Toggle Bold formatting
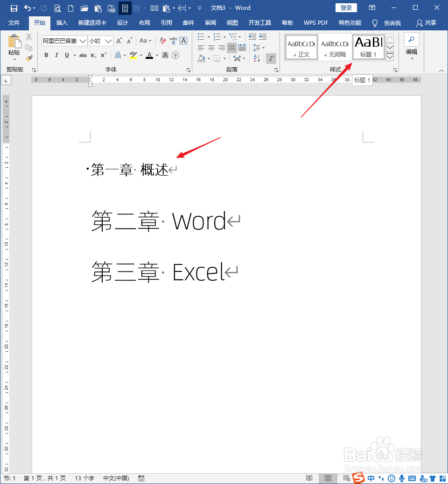This screenshot has width=448, height=484. click(46, 55)
